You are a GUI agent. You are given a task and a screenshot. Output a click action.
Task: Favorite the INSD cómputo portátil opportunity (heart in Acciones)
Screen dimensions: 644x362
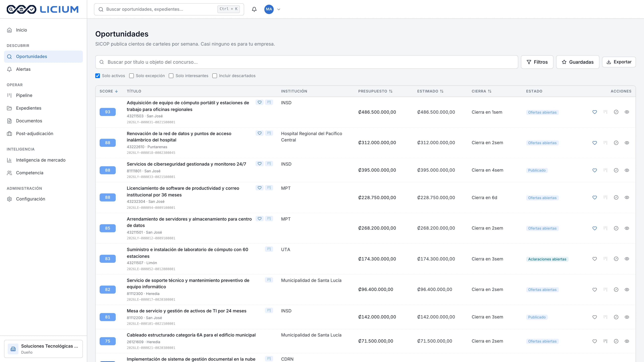pyautogui.click(x=595, y=112)
